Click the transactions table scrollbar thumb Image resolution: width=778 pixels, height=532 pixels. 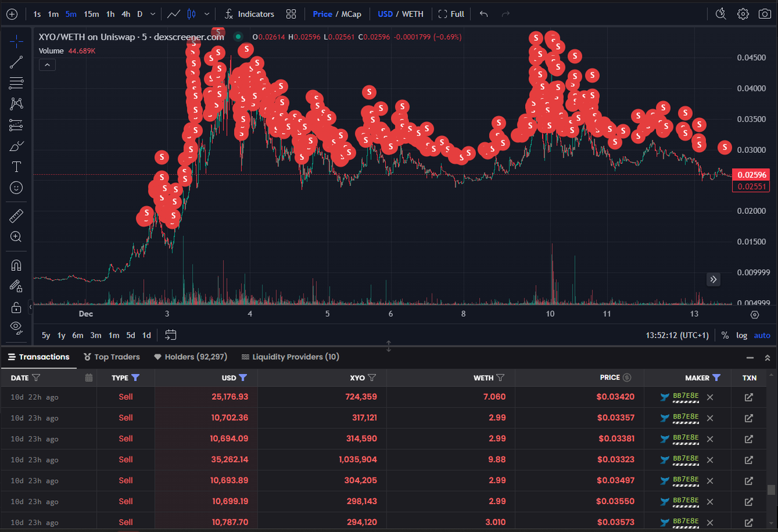(x=772, y=490)
